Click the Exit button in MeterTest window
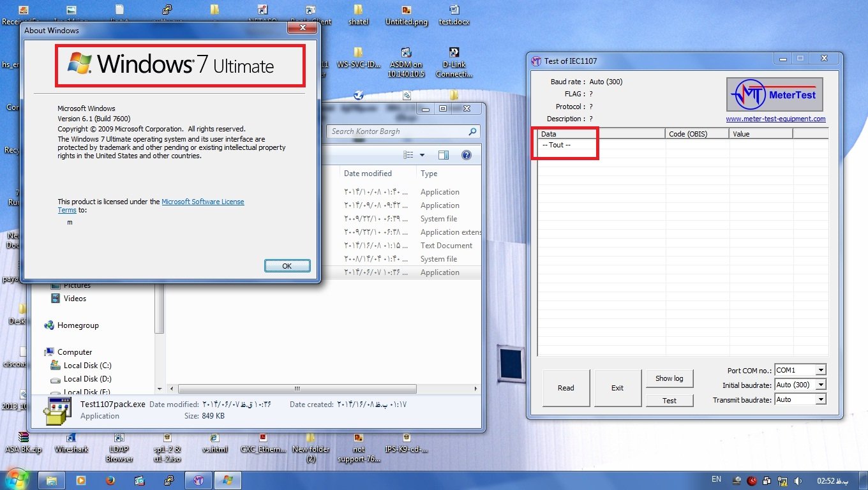 point(617,388)
